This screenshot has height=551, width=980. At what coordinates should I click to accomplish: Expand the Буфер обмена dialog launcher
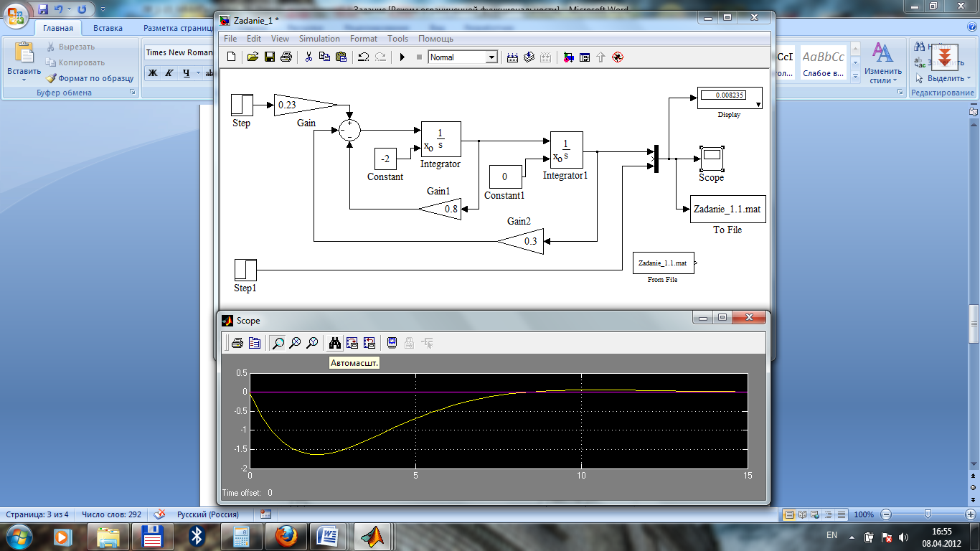[x=132, y=93]
